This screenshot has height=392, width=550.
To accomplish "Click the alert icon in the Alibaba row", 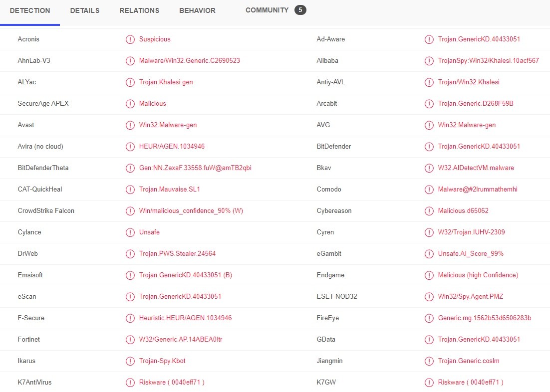I will 429,61.
